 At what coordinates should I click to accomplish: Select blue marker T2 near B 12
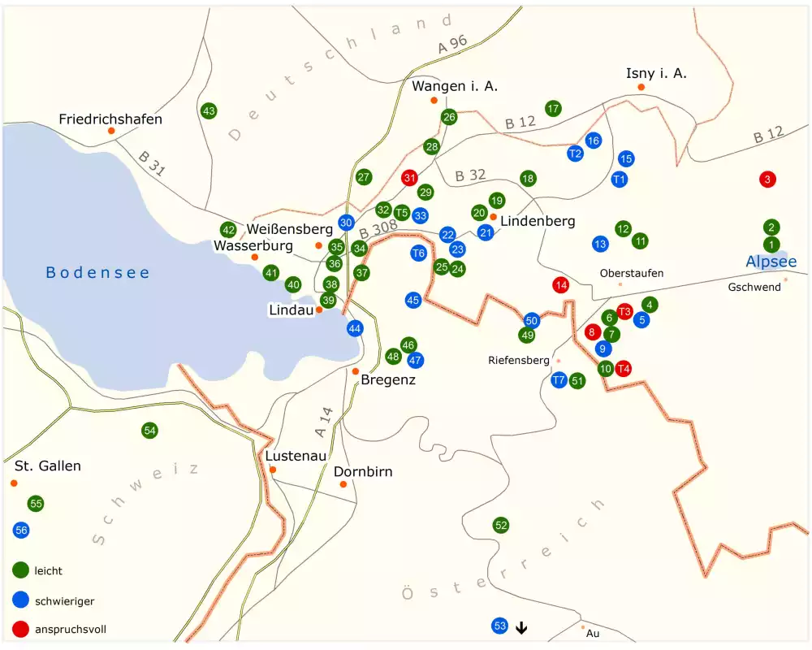(576, 153)
